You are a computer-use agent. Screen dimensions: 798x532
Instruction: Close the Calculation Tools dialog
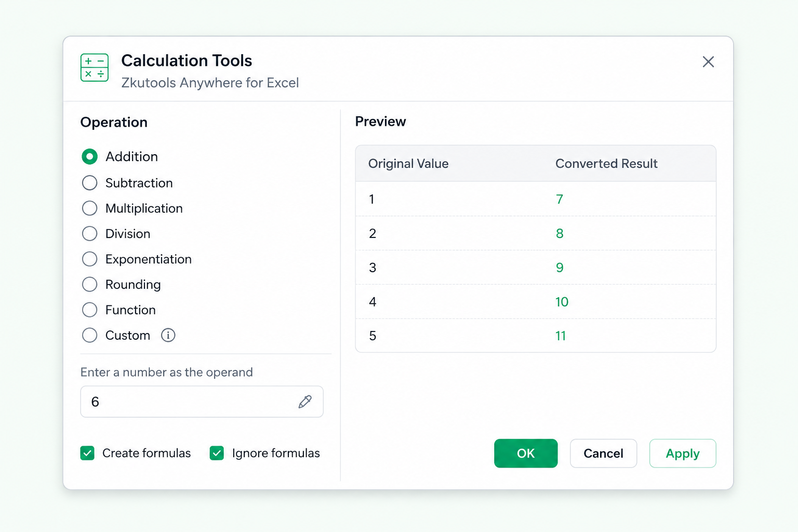coord(708,62)
